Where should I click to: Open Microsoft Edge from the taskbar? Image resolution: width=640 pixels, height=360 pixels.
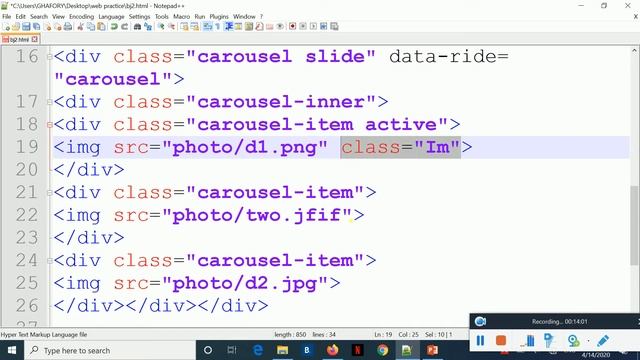click(258, 350)
